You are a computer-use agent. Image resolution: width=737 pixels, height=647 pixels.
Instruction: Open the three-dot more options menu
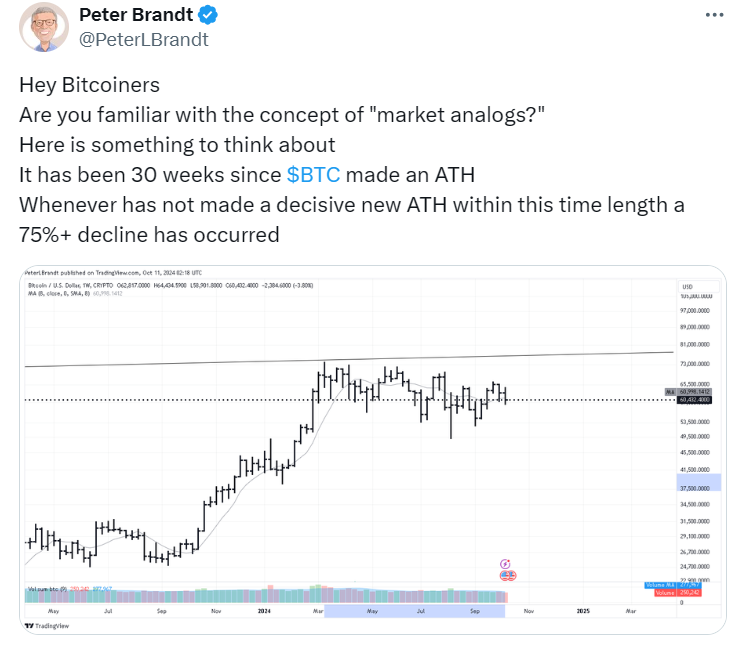point(714,15)
